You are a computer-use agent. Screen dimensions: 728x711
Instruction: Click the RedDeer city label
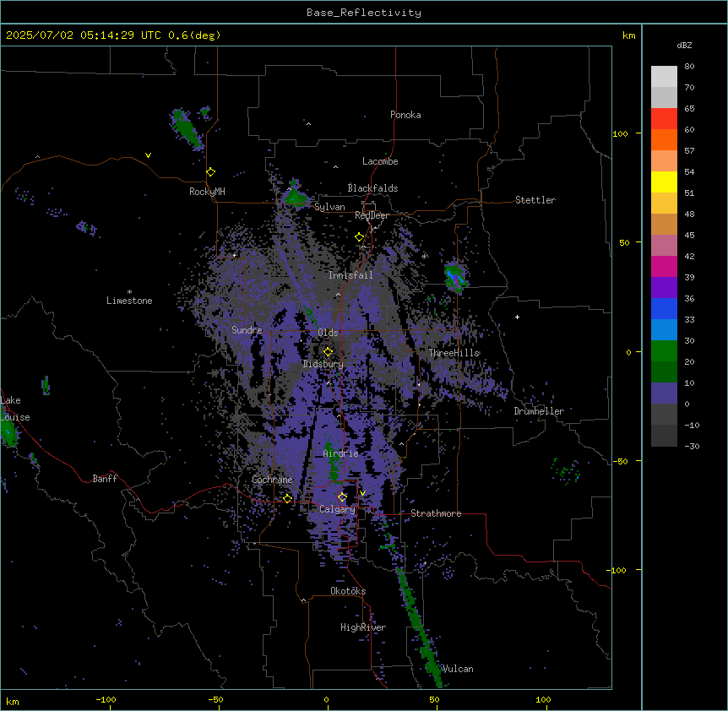click(x=372, y=215)
